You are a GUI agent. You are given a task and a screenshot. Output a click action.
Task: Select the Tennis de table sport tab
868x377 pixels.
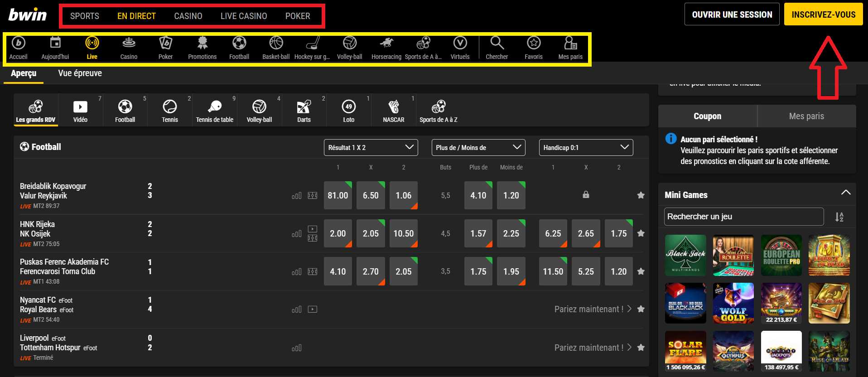point(215,110)
